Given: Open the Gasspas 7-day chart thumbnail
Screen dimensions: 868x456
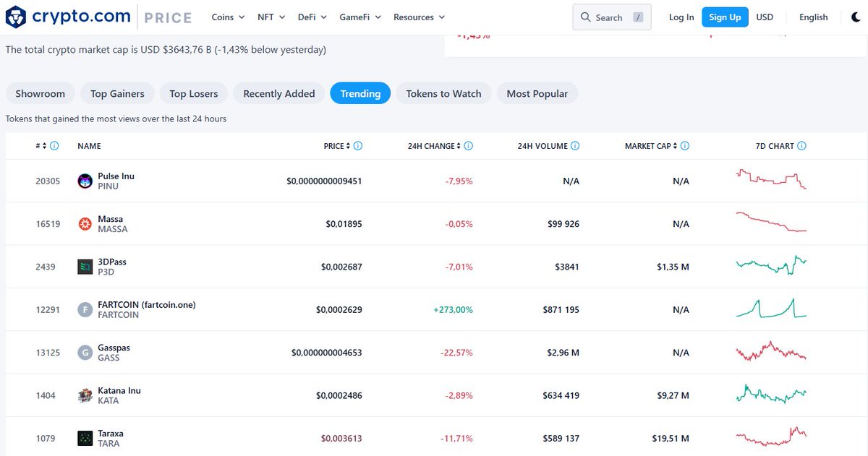Looking at the screenshot, I should (x=771, y=350).
